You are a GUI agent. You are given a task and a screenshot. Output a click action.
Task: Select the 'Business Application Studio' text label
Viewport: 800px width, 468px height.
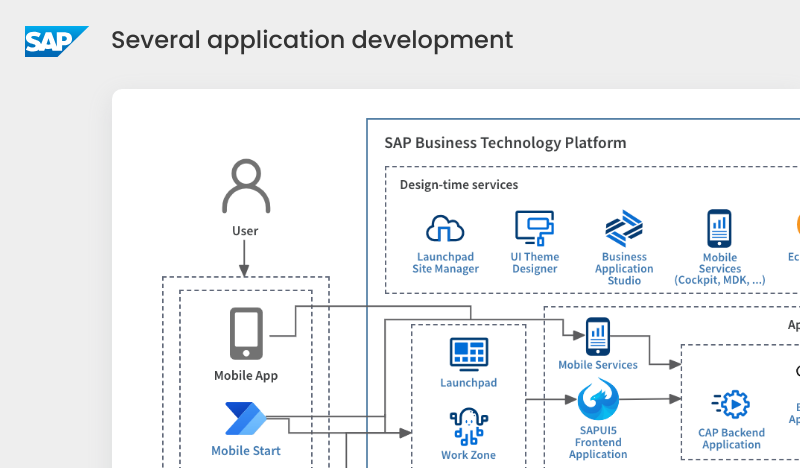click(624, 269)
